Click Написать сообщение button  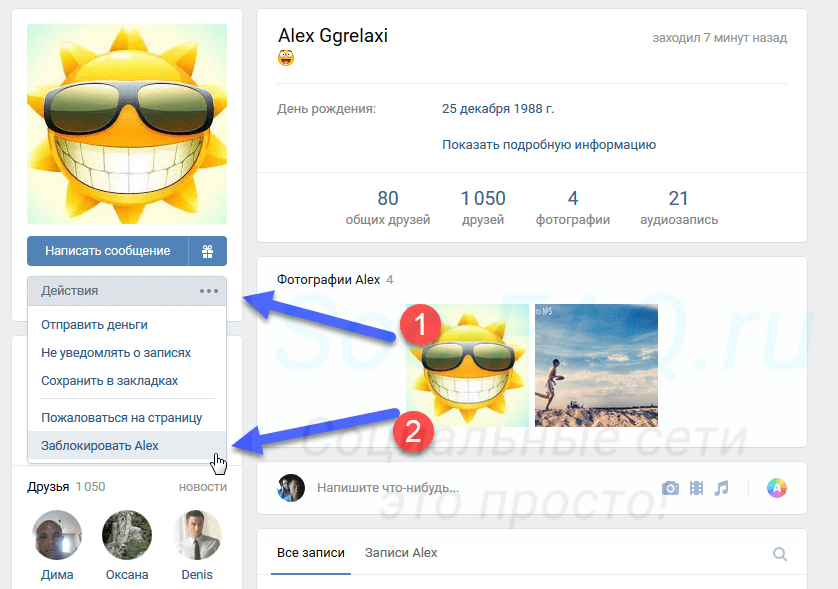click(x=107, y=251)
